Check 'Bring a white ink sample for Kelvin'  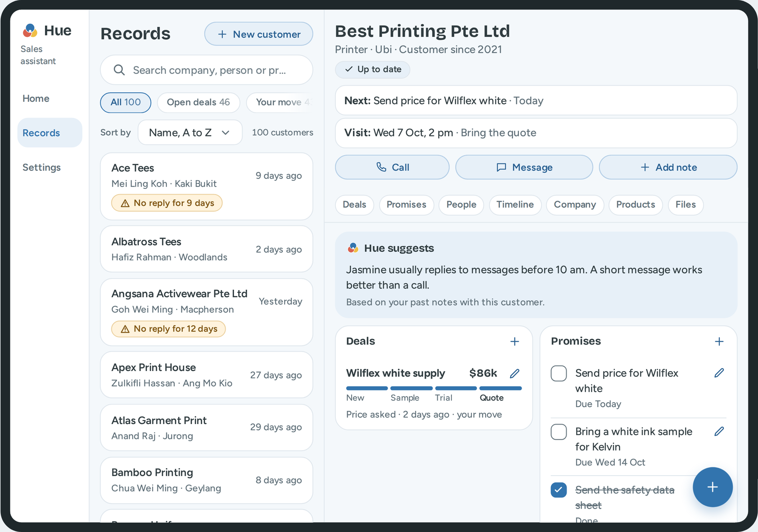(x=559, y=432)
